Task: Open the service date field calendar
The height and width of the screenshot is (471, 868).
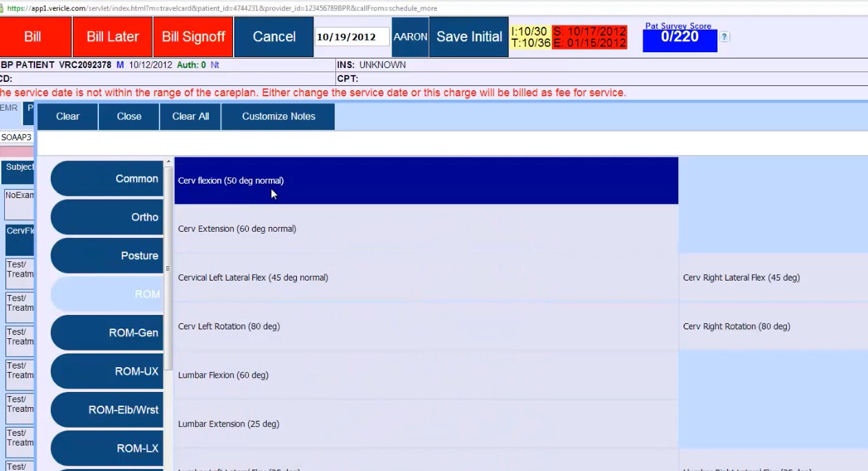Action: 351,36
